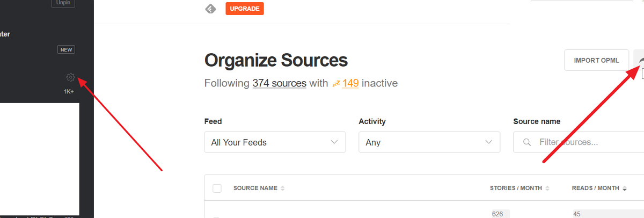Click the STORIES / MONTH sort arrows
This screenshot has height=218, width=644.
pos(547,188)
